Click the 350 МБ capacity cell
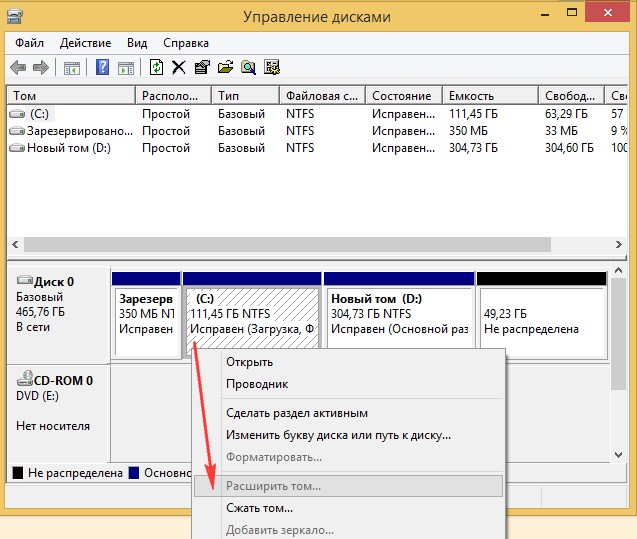The height and width of the screenshot is (539, 637). tap(468, 131)
